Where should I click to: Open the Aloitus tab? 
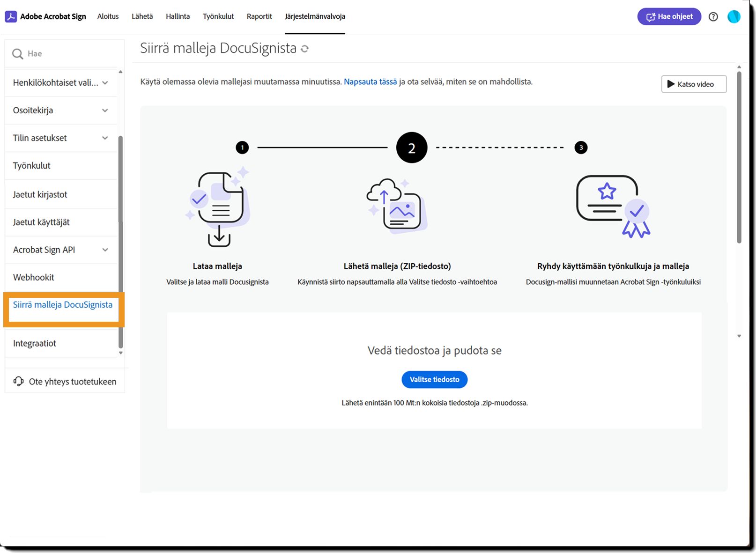(108, 16)
